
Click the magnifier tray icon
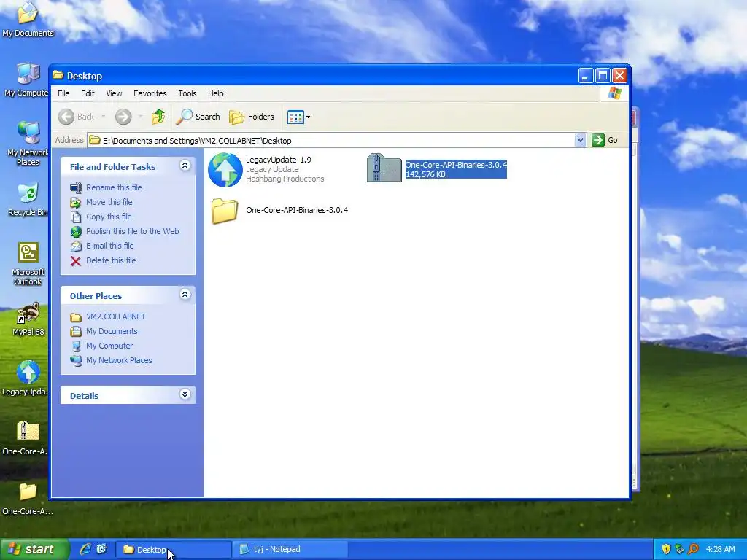click(x=693, y=550)
